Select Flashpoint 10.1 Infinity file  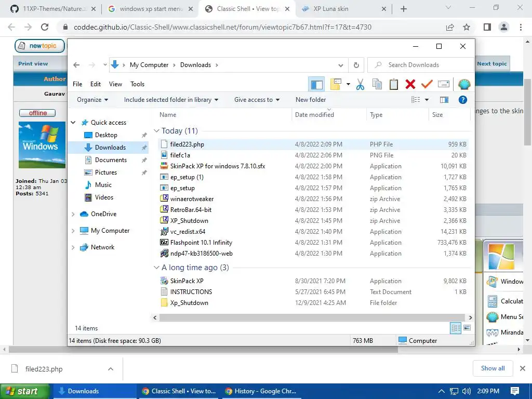(x=201, y=243)
